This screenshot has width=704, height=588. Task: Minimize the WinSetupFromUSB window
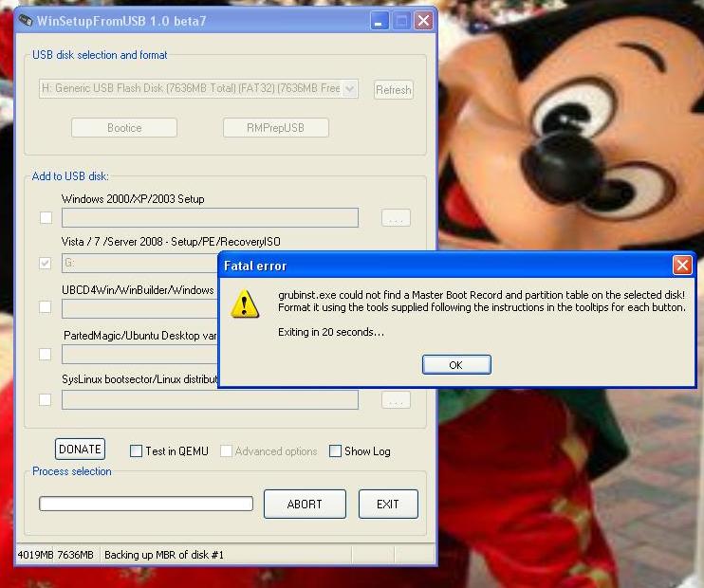[x=379, y=21]
